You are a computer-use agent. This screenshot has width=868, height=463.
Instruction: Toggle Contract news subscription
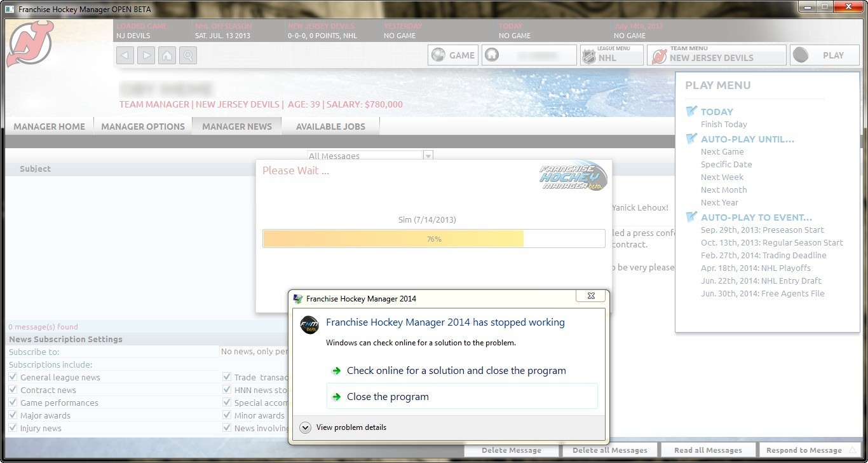click(x=13, y=390)
